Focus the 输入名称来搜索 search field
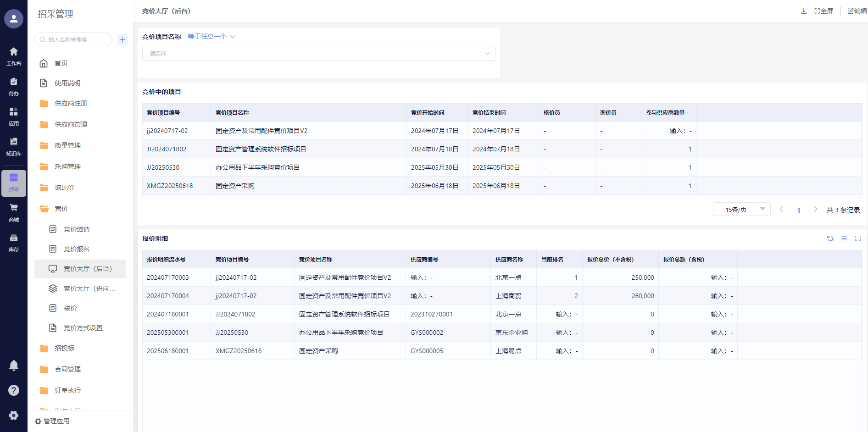868x432 pixels. pyautogui.click(x=76, y=39)
